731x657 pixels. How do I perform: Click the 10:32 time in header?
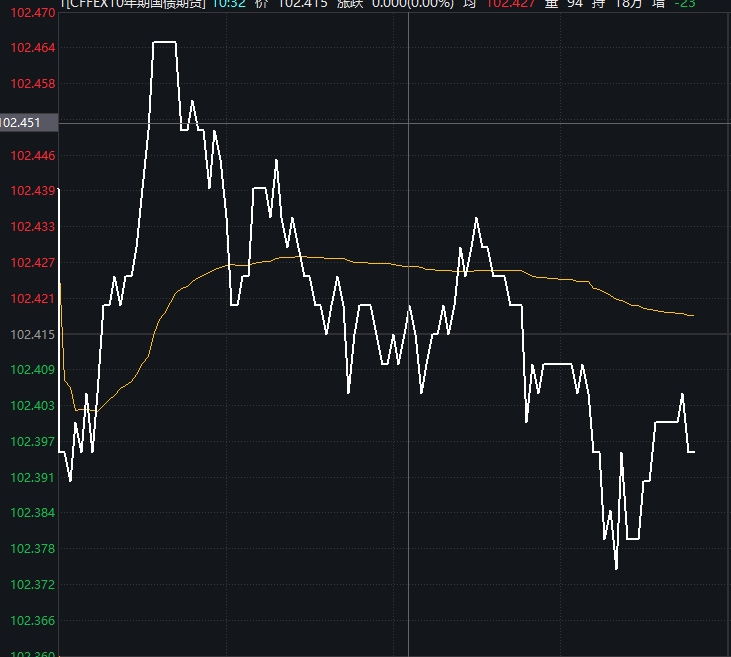coord(227,4)
